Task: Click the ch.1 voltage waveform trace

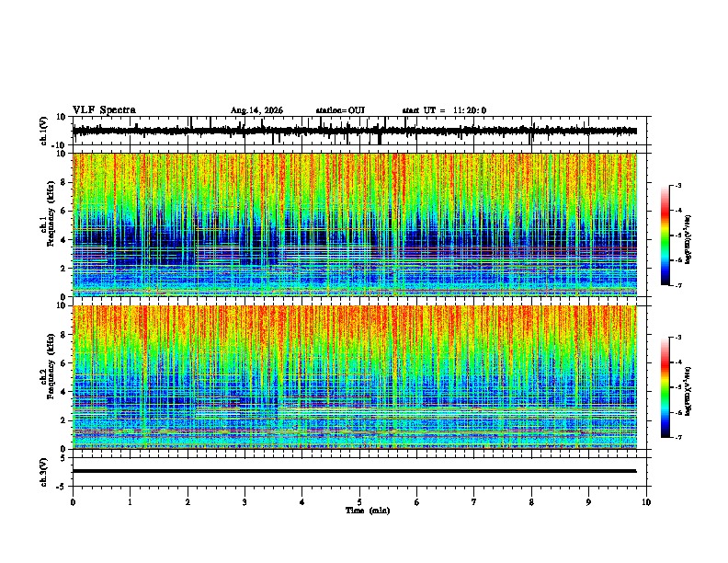Action: click(x=355, y=131)
